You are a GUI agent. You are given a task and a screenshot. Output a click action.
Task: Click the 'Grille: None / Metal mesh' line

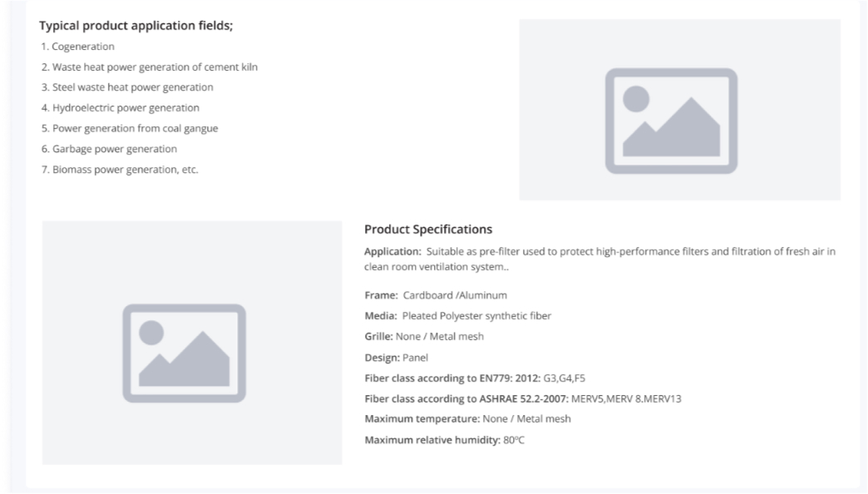424,337
